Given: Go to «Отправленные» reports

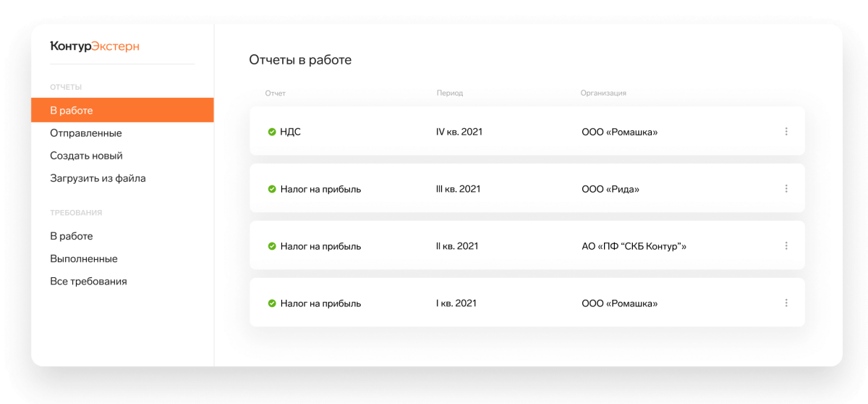Looking at the screenshot, I should pyautogui.click(x=85, y=133).
